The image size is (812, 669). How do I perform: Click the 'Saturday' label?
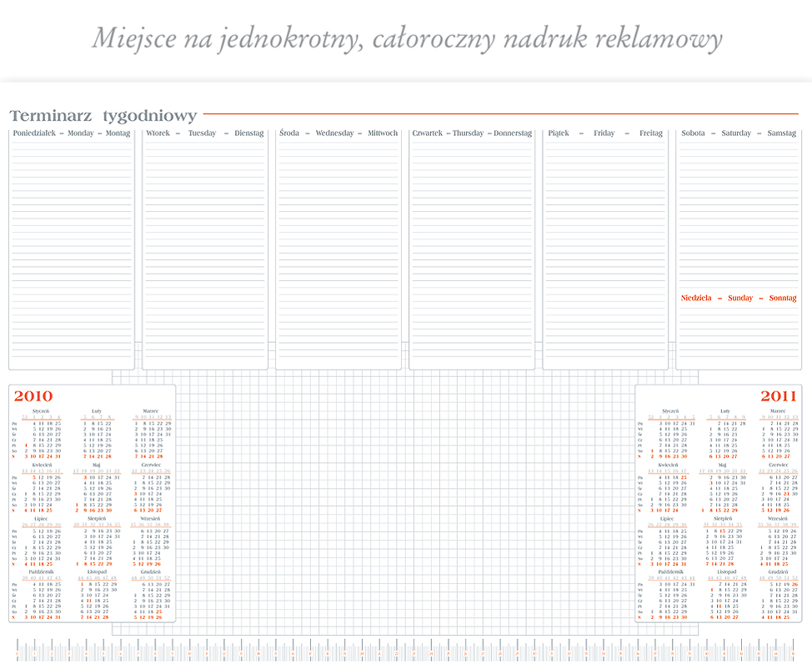(x=736, y=133)
